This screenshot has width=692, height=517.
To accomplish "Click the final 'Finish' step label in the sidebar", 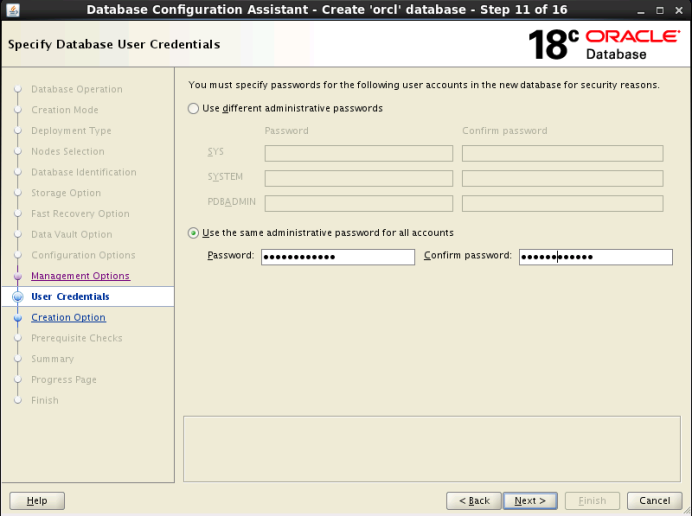I will [x=45, y=400].
